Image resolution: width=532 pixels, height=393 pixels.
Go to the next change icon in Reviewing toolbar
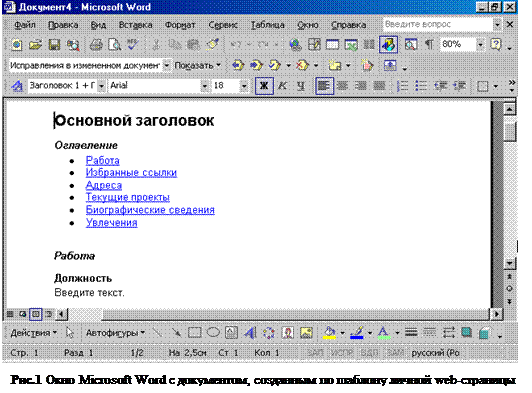click(256, 65)
